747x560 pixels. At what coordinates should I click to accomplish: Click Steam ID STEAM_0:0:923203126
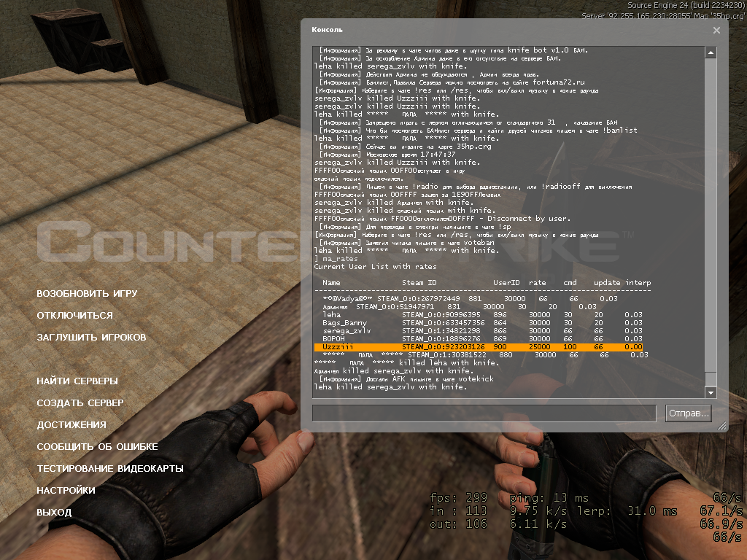coord(443,346)
